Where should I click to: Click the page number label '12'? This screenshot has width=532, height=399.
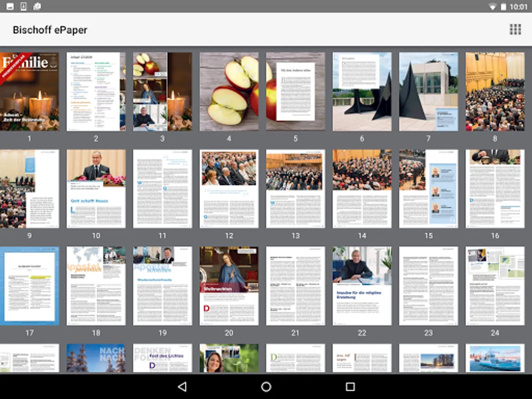click(229, 236)
